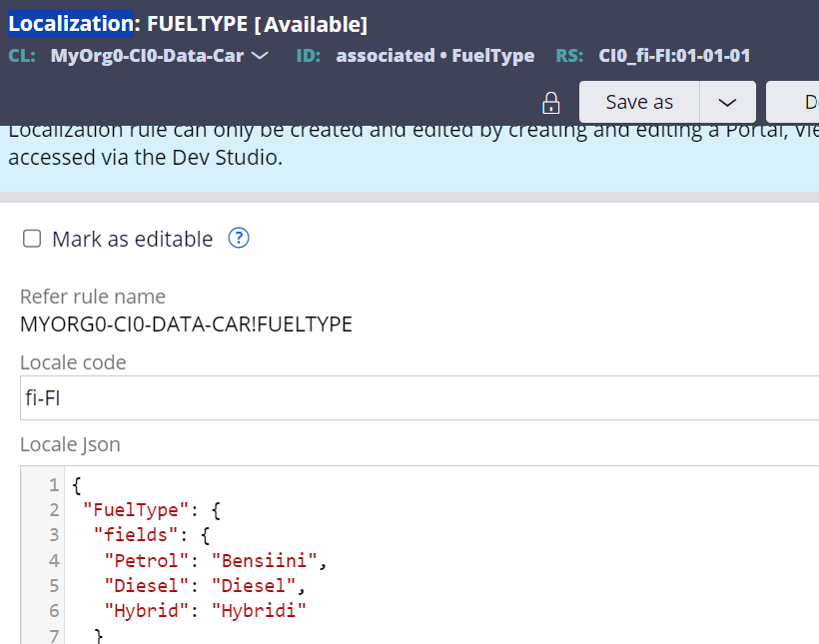Viewport: 819px width, 644px height.
Task: Click the refer rule name MYORG0-CI0-DATA-CAR!FUELTYPE
Action: [189, 323]
